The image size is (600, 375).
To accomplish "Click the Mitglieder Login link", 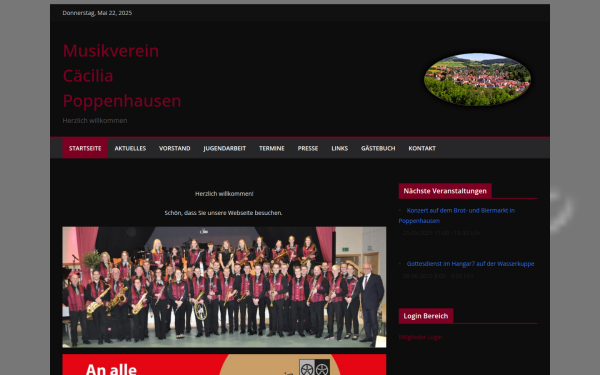I will (421, 337).
